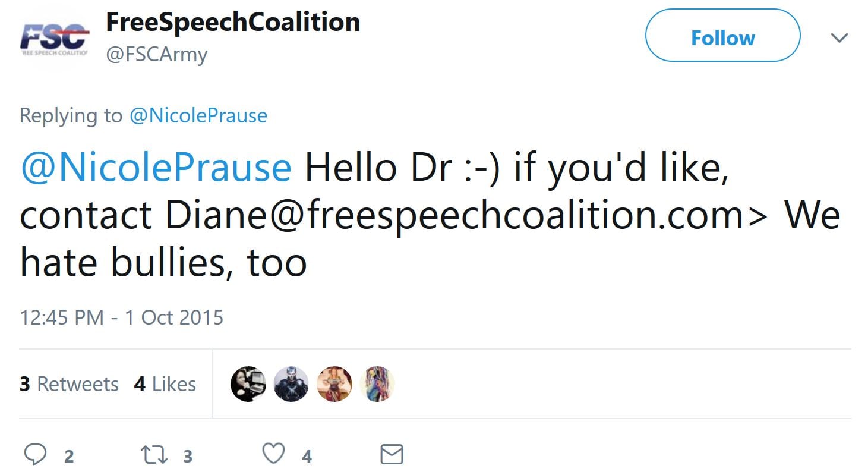Follow the FreeSpeechCoalition account

click(722, 38)
